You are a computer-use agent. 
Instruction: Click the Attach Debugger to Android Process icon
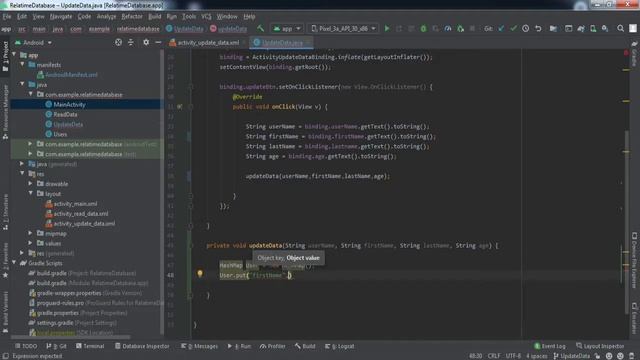[460, 29]
